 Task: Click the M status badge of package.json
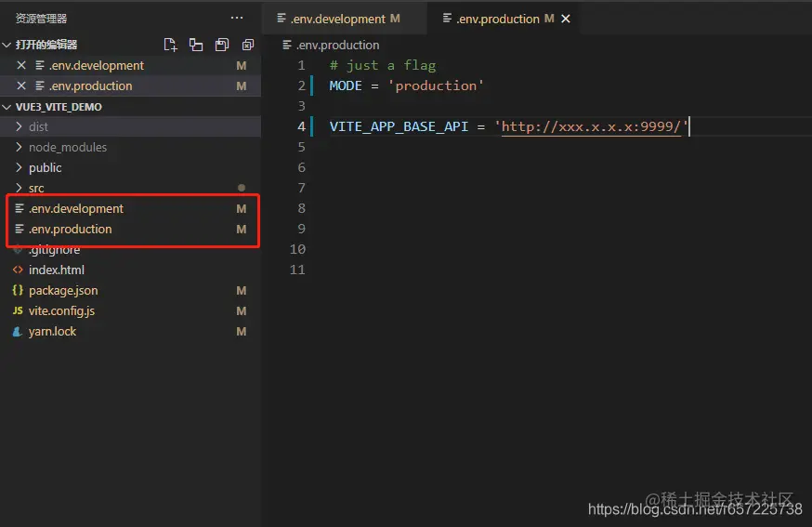coord(242,291)
